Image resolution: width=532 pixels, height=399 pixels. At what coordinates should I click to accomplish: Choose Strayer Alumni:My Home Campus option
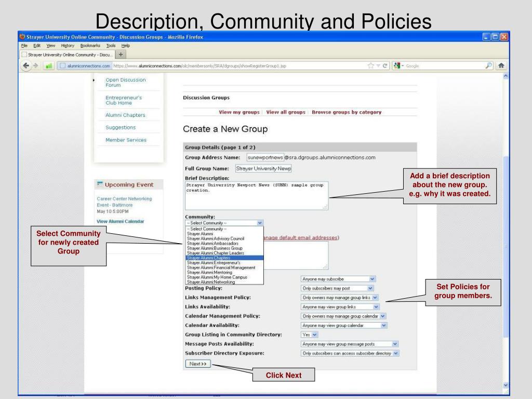click(x=224, y=277)
